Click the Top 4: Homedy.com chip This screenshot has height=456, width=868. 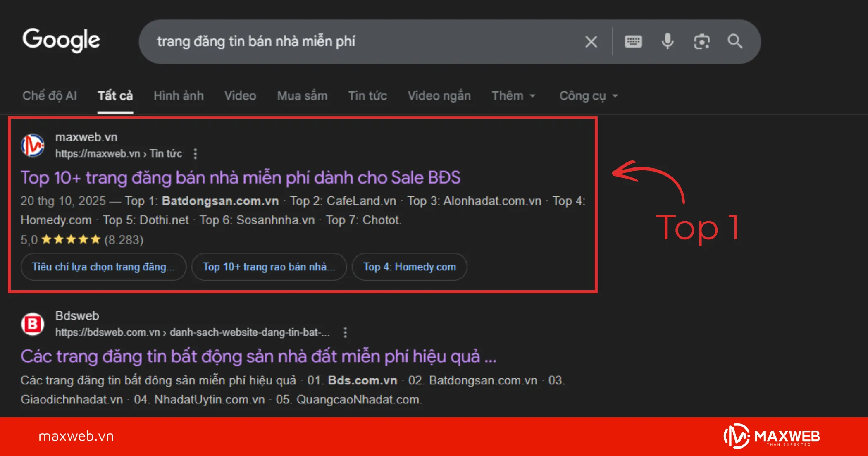(x=409, y=267)
